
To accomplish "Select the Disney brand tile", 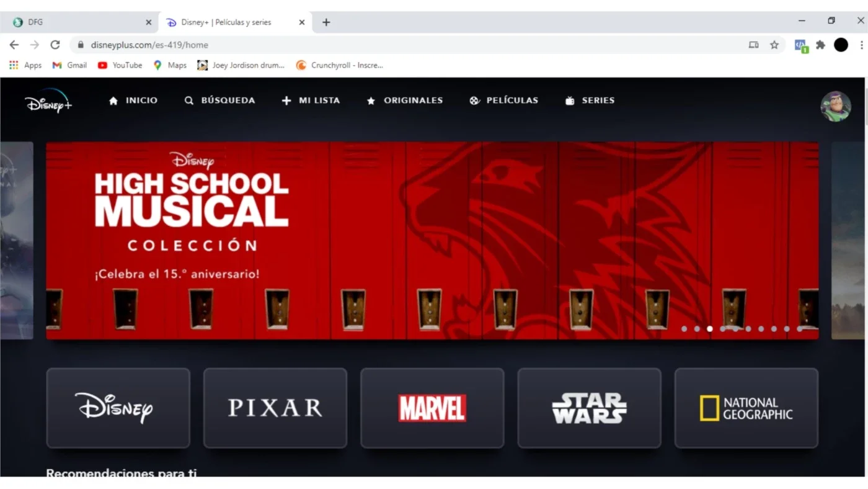I will coord(118,408).
